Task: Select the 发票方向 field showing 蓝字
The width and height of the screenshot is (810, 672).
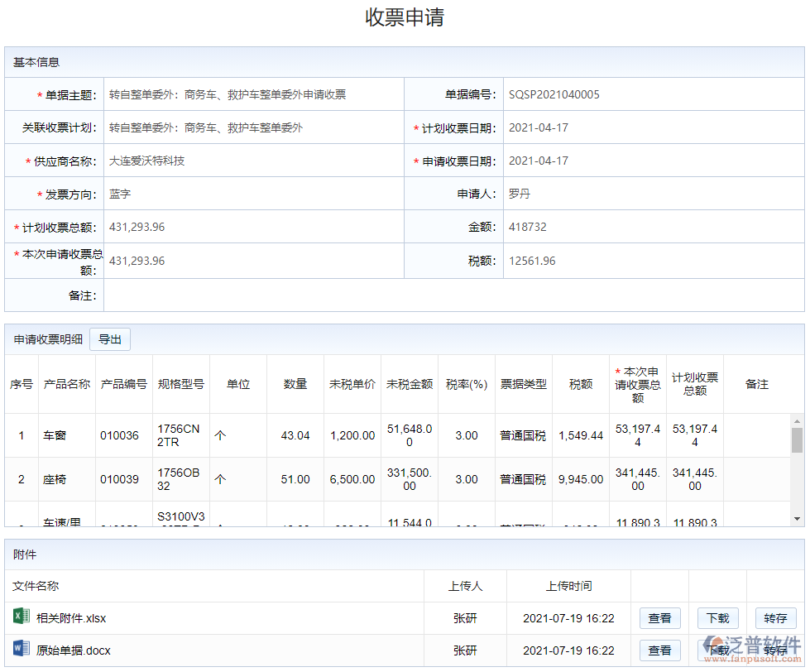Action: (x=253, y=194)
